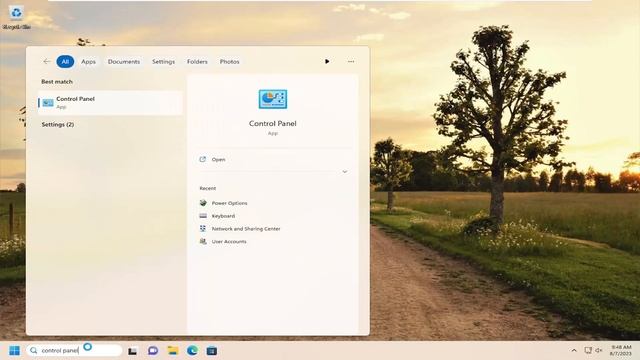Click the Network and Sharing Center icon

point(203,229)
